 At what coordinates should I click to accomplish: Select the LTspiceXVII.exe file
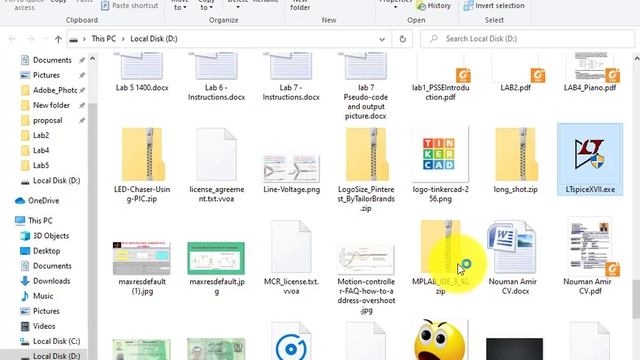[590, 159]
